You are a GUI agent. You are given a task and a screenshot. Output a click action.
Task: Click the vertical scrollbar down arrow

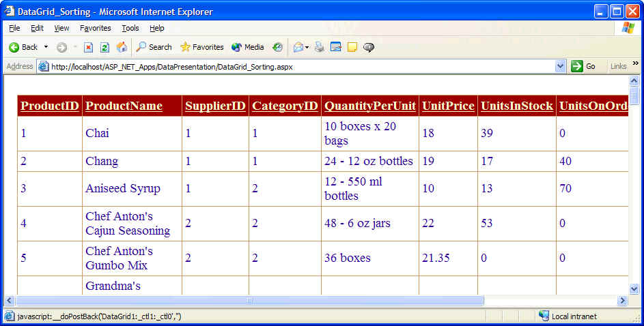pyautogui.click(x=634, y=289)
